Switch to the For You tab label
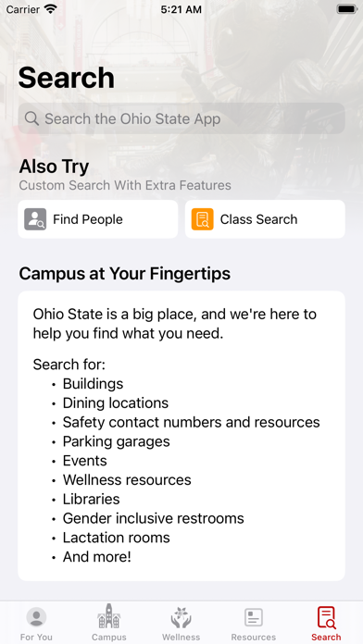Viewport: 363px width, 644px height. 36,637
